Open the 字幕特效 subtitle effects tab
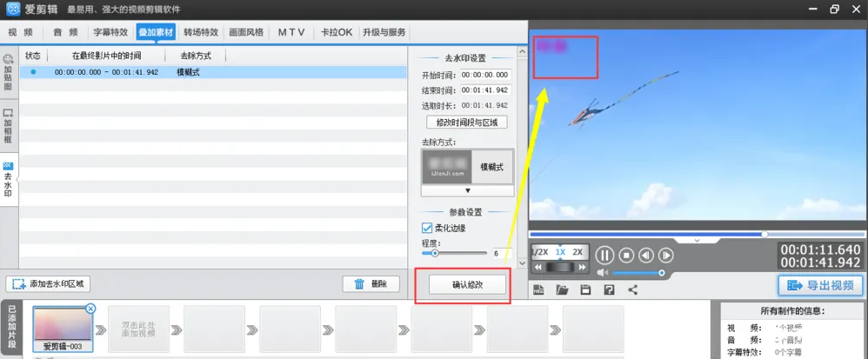The width and height of the screenshot is (868, 359). [x=110, y=32]
